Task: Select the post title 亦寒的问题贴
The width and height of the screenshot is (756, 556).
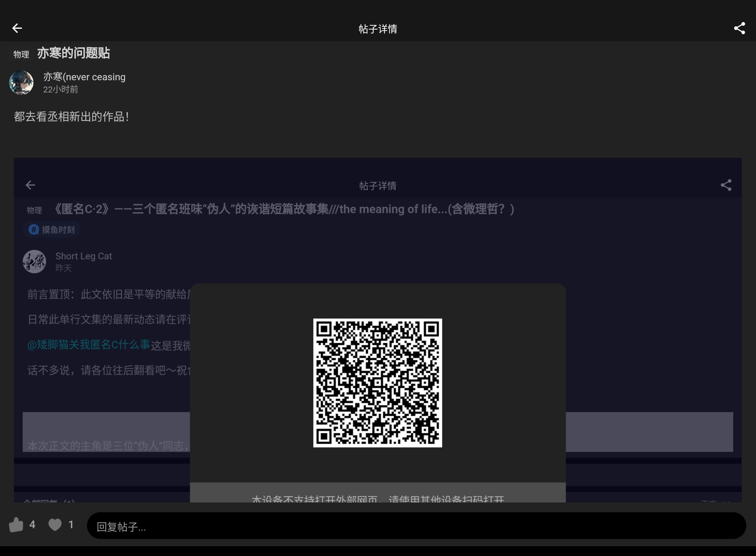Action: pyautogui.click(x=74, y=53)
